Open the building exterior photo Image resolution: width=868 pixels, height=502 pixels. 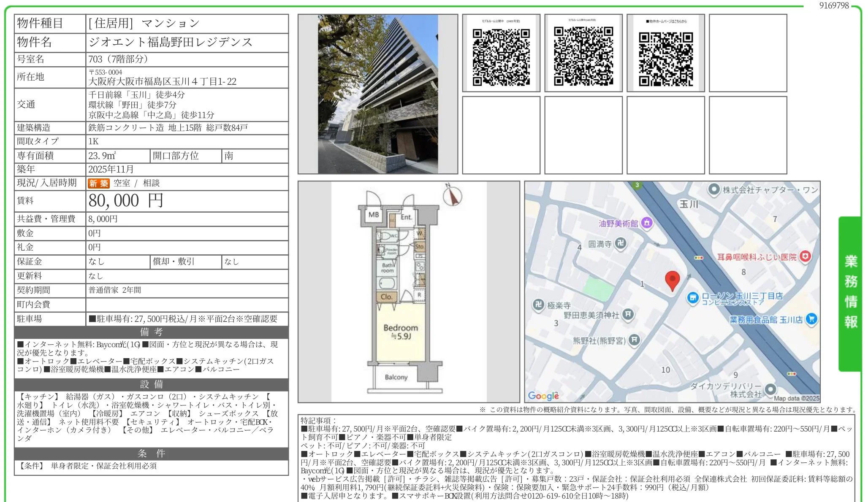378,94
